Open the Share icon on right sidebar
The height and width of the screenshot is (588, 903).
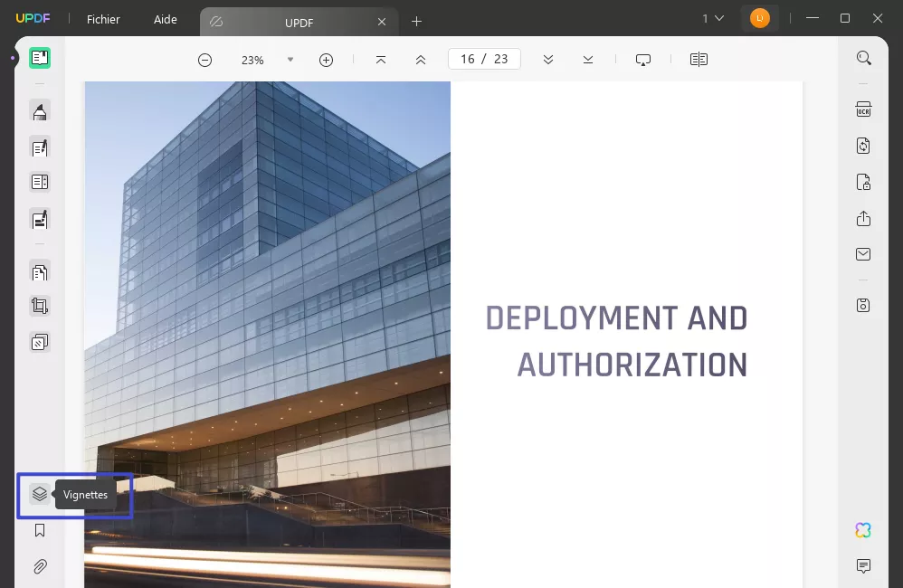[863, 218]
